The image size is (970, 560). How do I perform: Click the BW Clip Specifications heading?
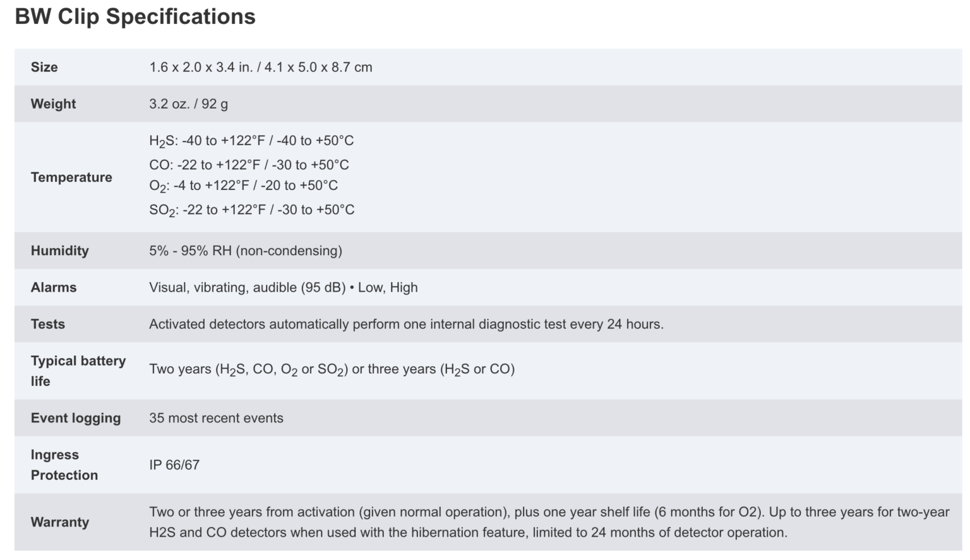point(135,17)
